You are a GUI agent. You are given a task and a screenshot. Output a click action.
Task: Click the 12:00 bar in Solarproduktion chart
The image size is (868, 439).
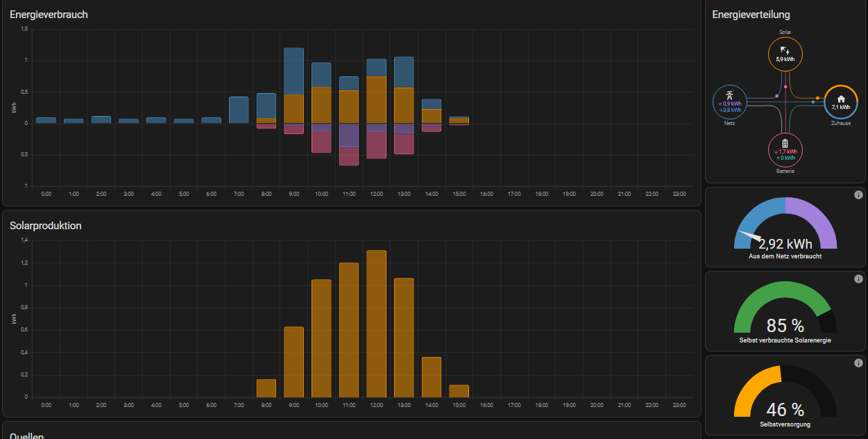point(376,324)
